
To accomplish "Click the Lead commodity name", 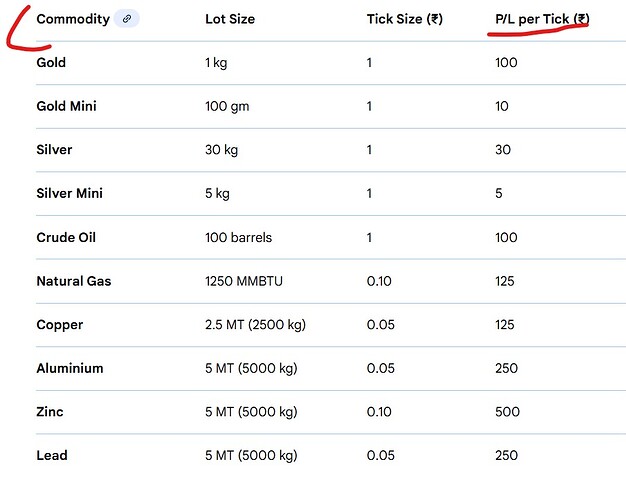I will tap(52, 455).
